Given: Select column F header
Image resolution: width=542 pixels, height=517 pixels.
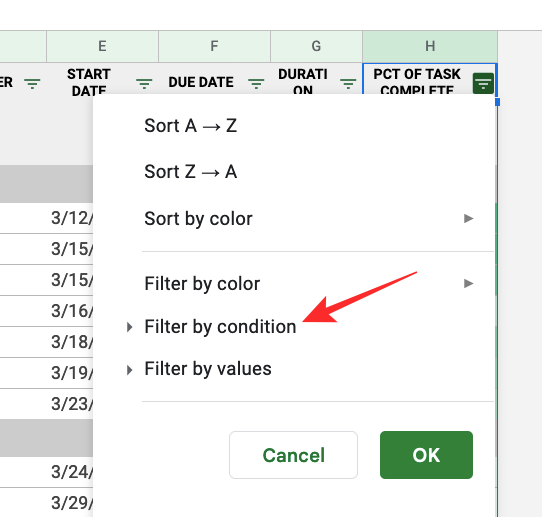Looking at the screenshot, I should [214, 46].
